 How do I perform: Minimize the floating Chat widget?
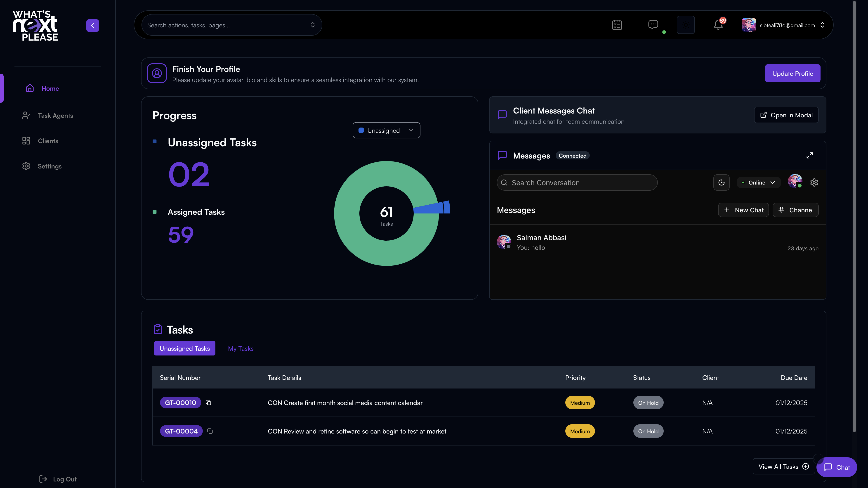click(x=818, y=459)
